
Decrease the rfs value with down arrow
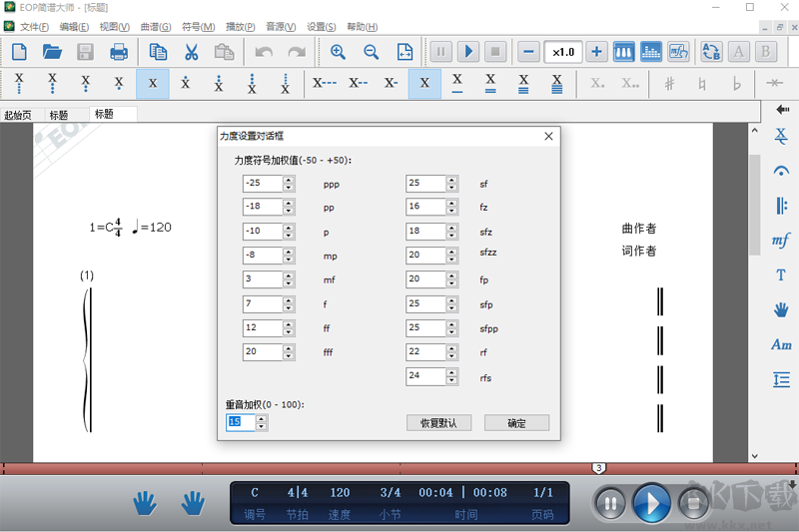[452, 380]
